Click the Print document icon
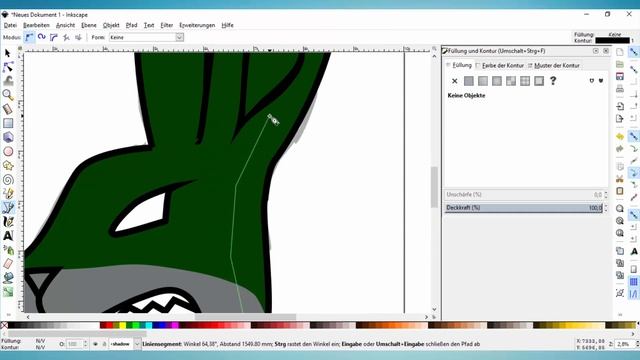 620,89
